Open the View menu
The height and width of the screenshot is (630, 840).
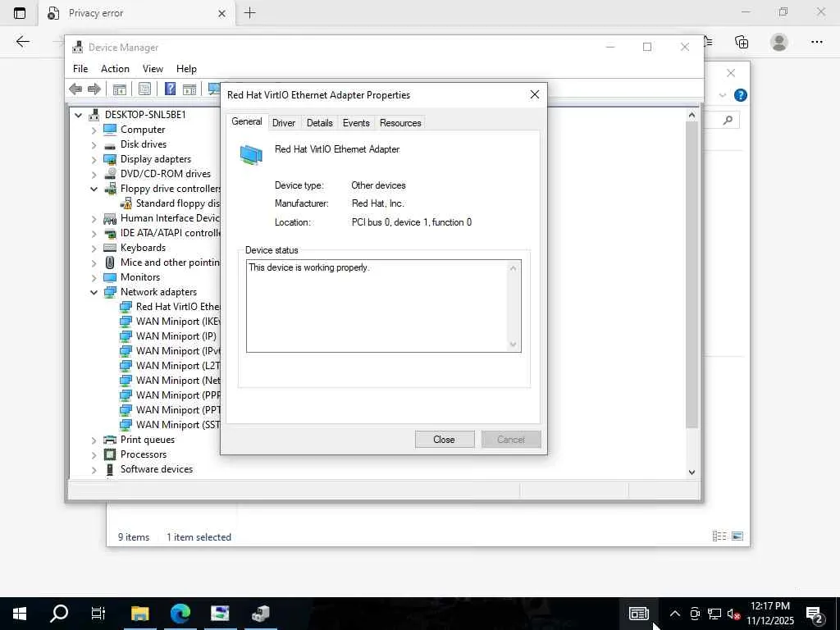pos(153,69)
